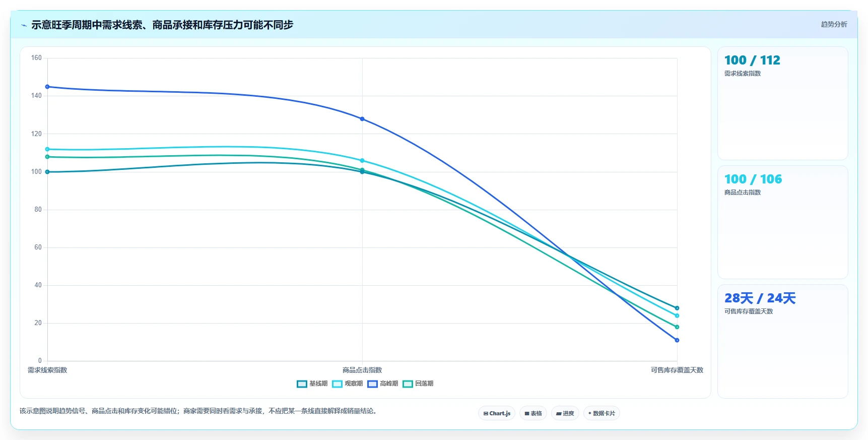Select the 基线期 data point at 可售库存覆盖天数
Viewport: 868px width, 440px height.
[x=677, y=308]
